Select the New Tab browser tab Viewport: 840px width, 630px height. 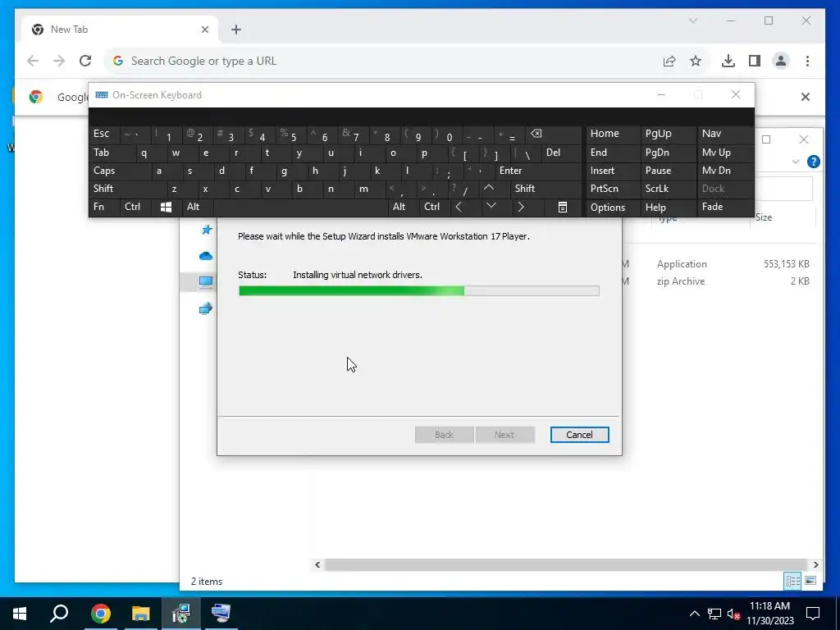[x=120, y=30]
